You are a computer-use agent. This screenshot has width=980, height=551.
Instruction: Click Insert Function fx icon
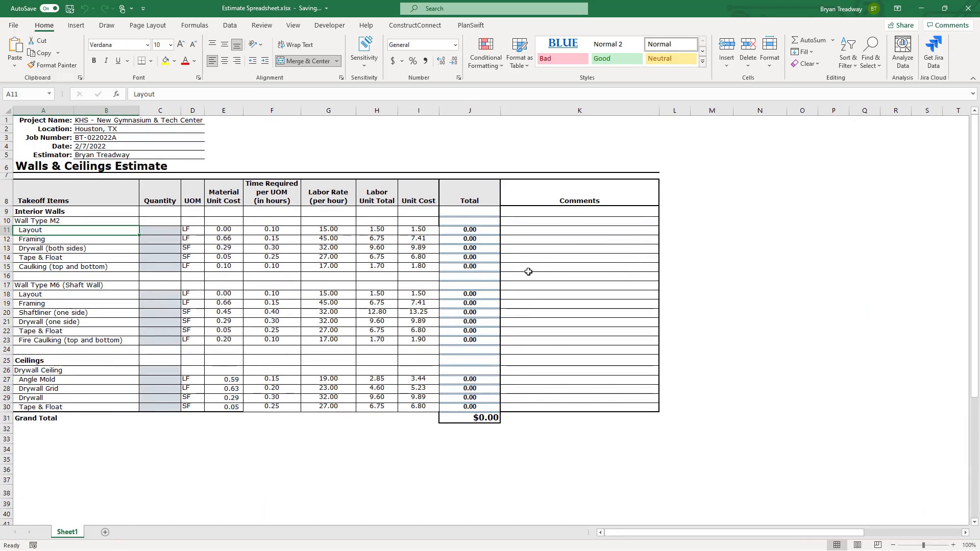tap(116, 94)
